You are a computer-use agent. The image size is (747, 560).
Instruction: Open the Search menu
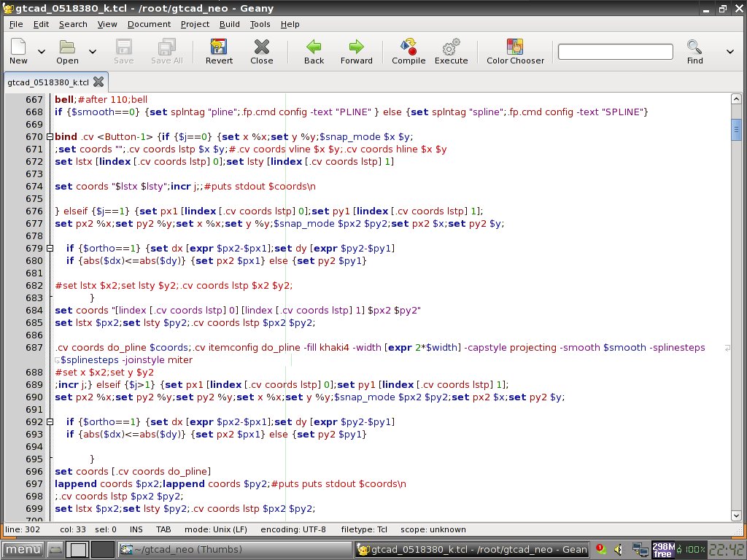tap(73, 24)
